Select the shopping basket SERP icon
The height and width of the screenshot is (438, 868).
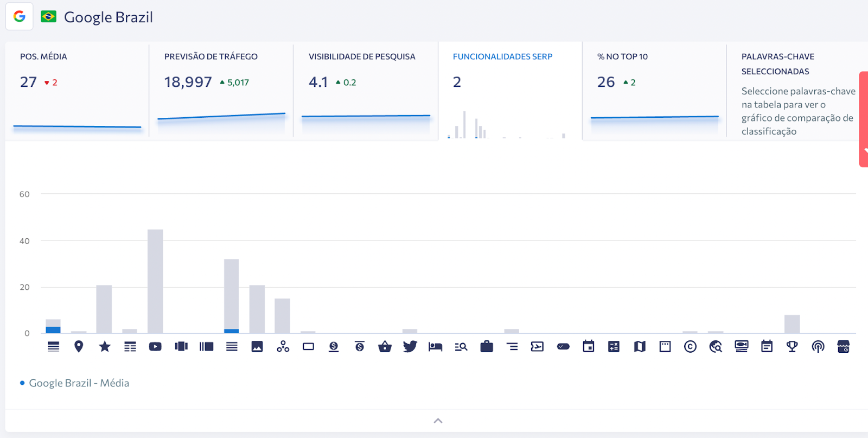click(x=385, y=346)
